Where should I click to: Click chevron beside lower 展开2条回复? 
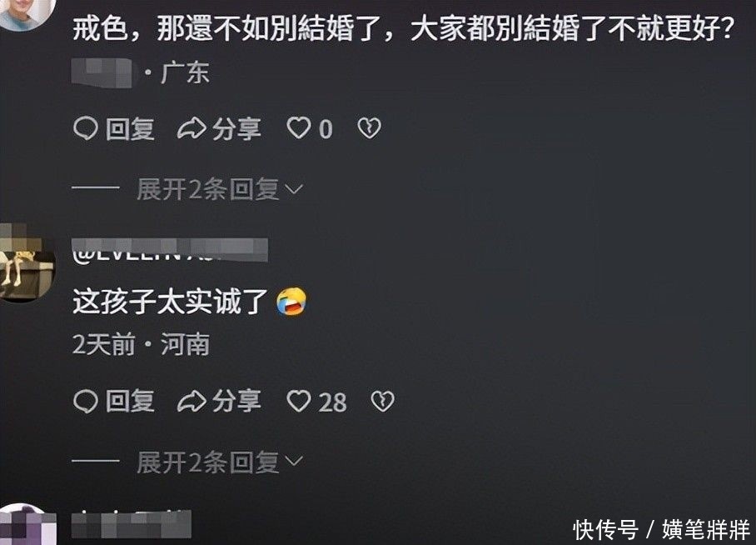click(294, 462)
